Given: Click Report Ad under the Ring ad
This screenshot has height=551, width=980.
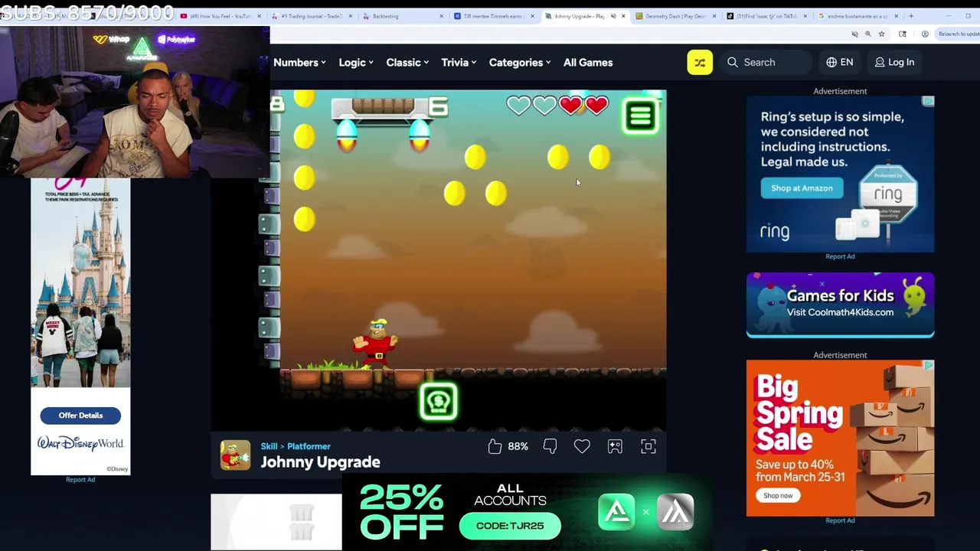Looking at the screenshot, I should (840, 256).
